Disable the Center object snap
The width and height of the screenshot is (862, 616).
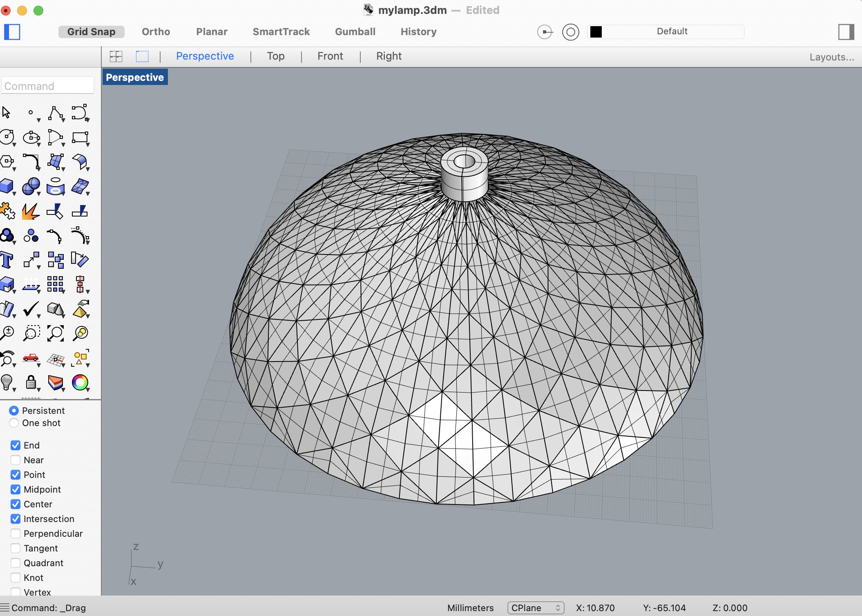coord(16,504)
